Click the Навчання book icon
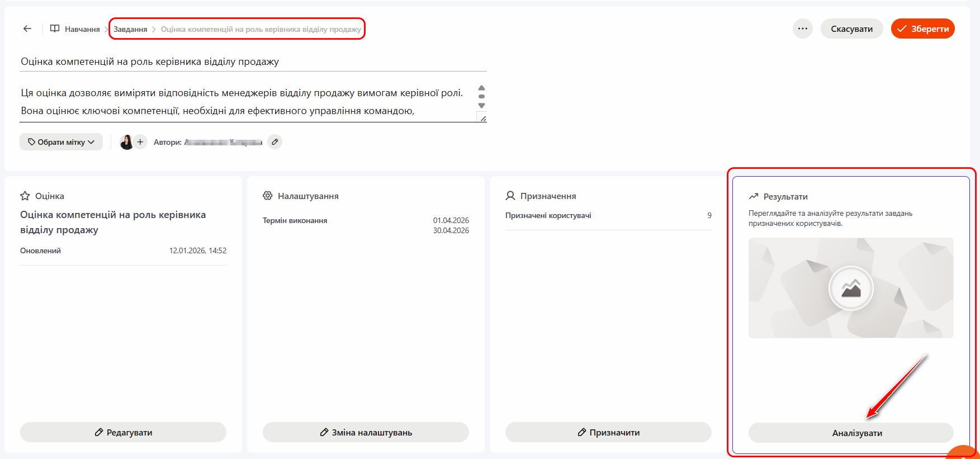 [55, 29]
